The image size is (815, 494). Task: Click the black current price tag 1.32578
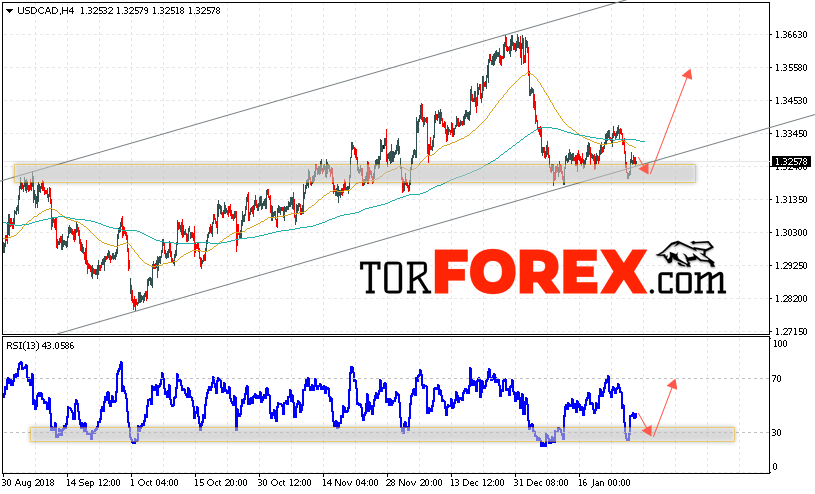coord(791,162)
